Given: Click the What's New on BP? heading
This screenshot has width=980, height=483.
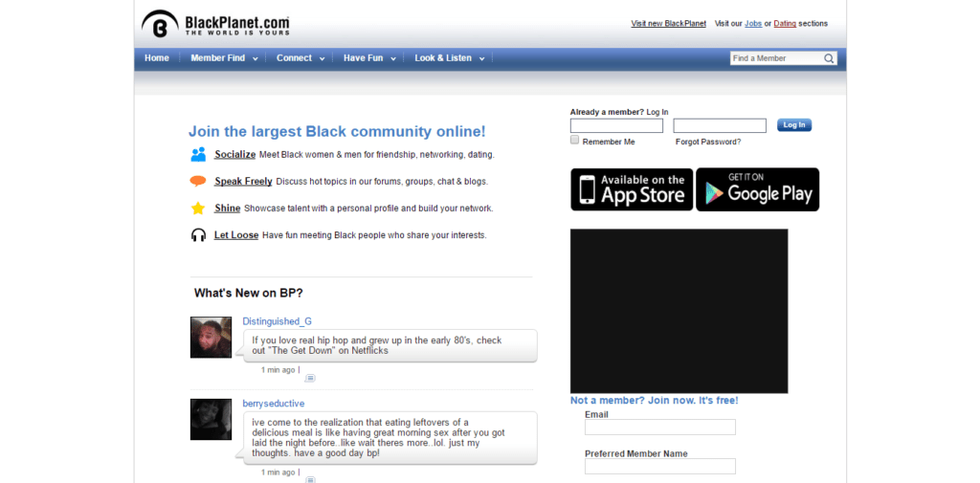Looking at the screenshot, I should (x=249, y=293).
